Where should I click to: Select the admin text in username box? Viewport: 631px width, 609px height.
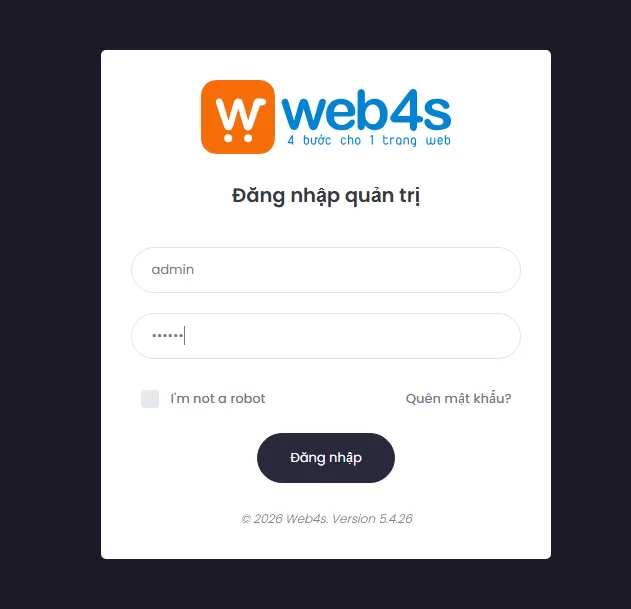pyautogui.click(x=173, y=270)
